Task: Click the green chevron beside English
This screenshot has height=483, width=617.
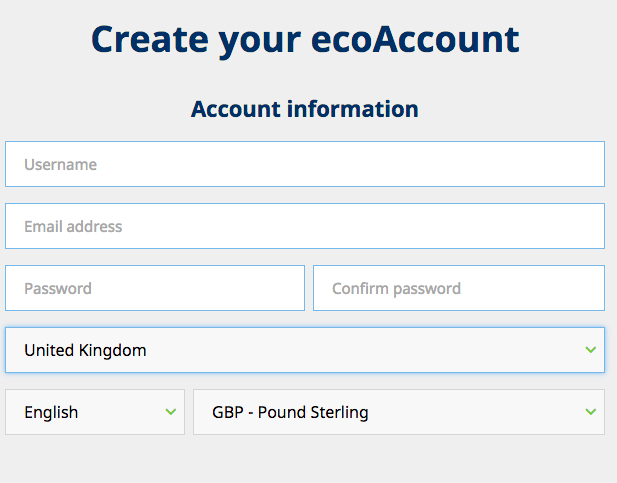Action: 170,412
